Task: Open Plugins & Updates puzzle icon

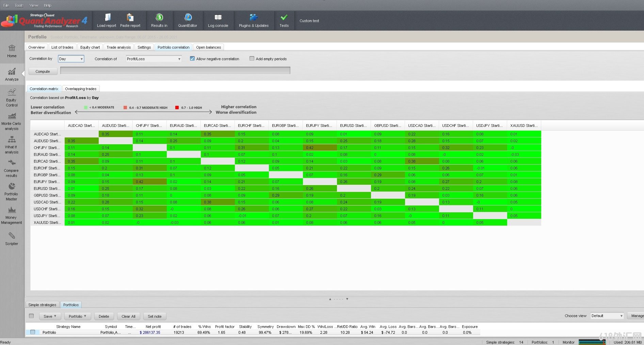Action: (254, 18)
